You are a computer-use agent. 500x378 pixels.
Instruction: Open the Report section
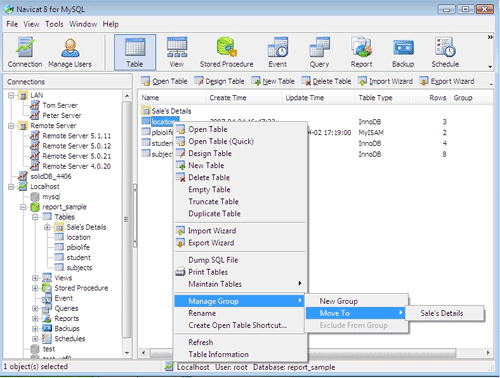point(361,52)
